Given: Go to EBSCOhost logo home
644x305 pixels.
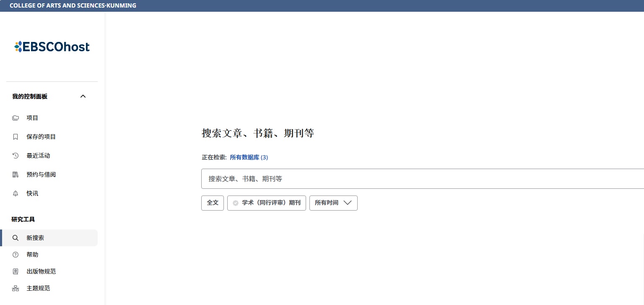Looking at the screenshot, I should pos(52,47).
